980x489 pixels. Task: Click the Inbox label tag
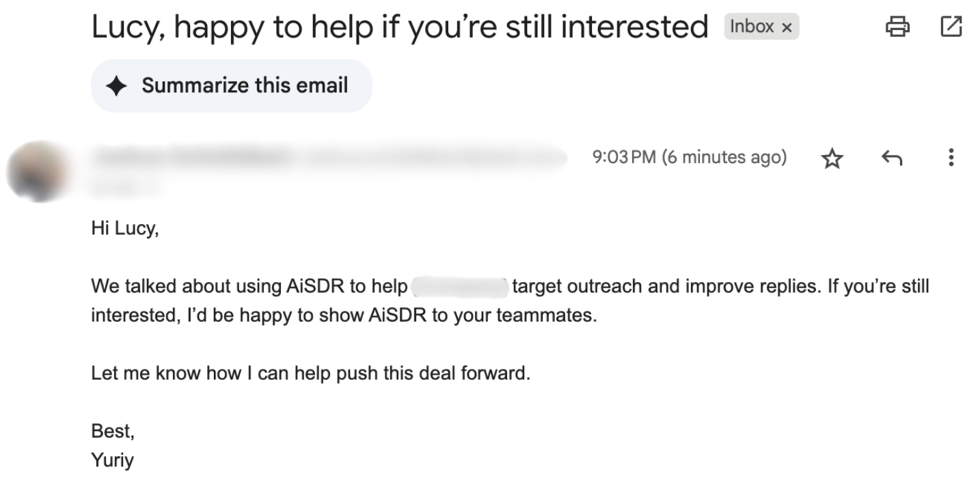(x=752, y=27)
